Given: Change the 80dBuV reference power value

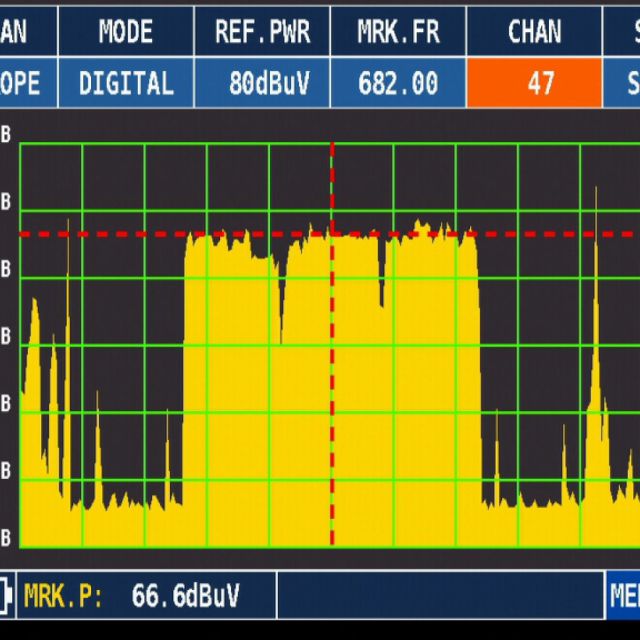Looking at the screenshot, I should click(x=263, y=83).
